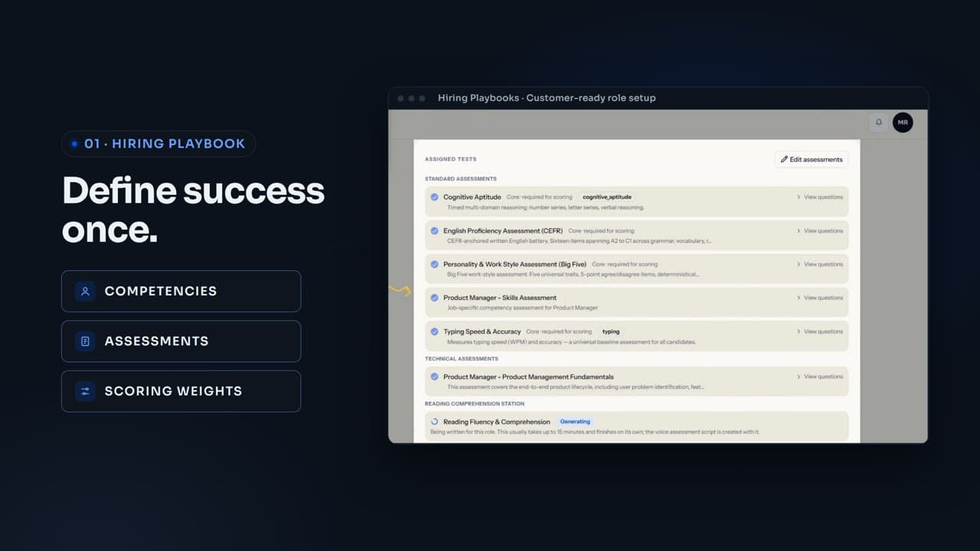Click the Personality & Work Style Assessment title

514,264
